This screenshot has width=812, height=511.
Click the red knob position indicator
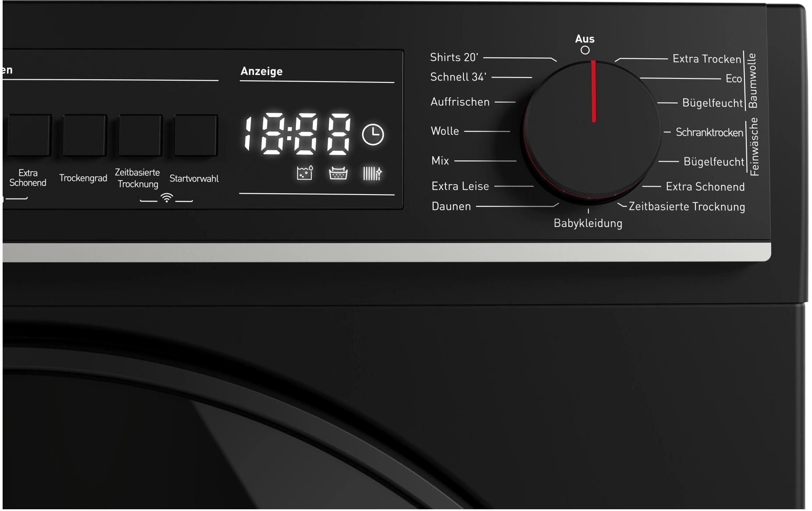pos(593,90)
